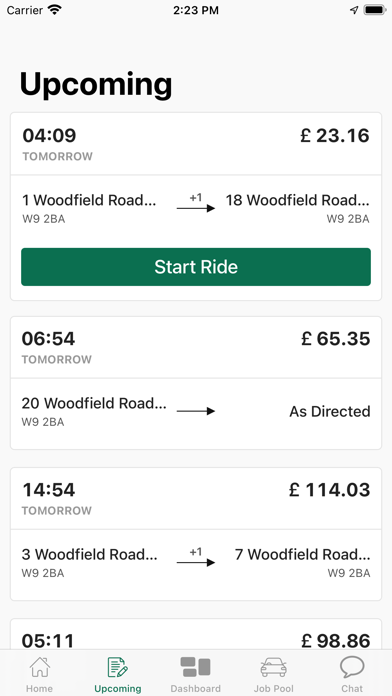The width and height of the screenshot is (392, 696).
Task: Tap the location arrow status icon
Action: point(354,10)
